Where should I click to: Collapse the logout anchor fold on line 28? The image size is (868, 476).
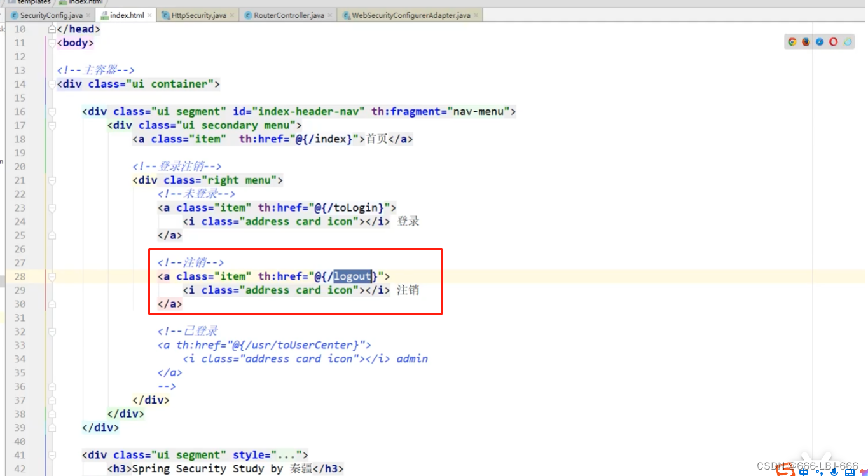52,276
